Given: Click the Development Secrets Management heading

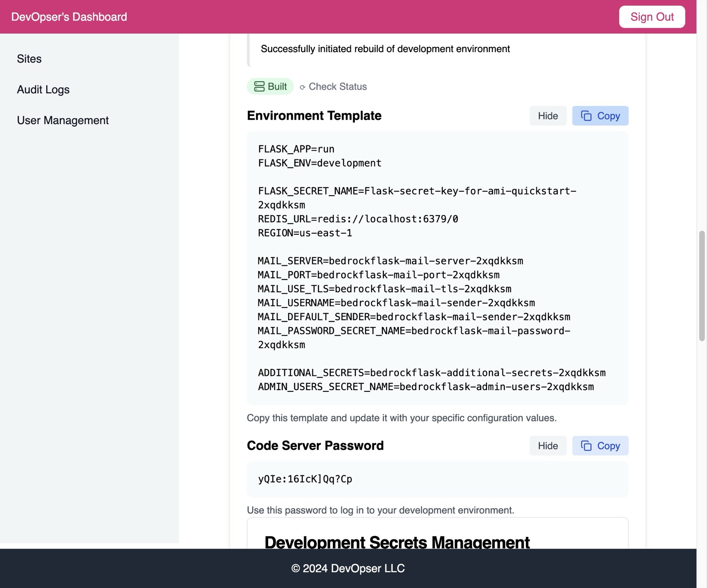Looking at the screenshot, I should (397, 542).
